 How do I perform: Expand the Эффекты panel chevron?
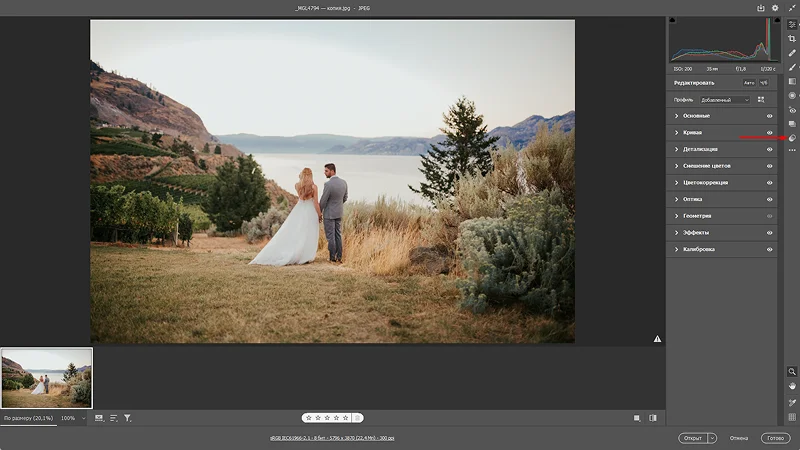coord(677,233)
